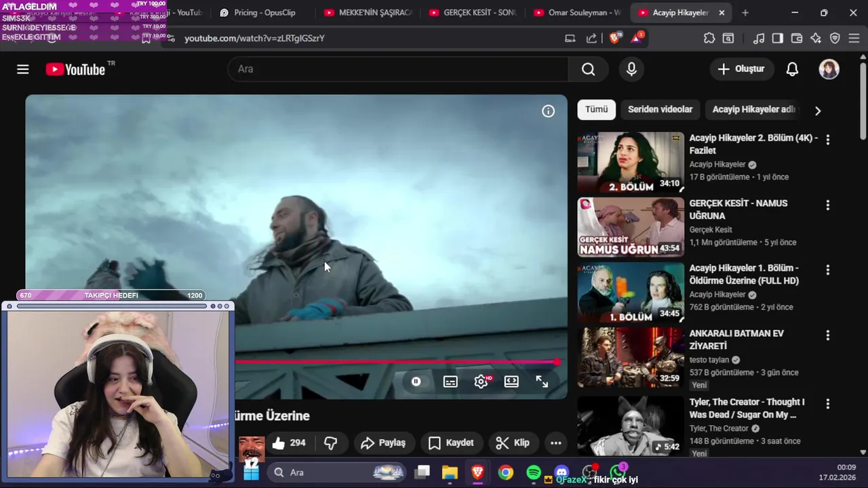Click the YouTube search field Ara
The width and height of the screenshot is (868, 488).
399,69
